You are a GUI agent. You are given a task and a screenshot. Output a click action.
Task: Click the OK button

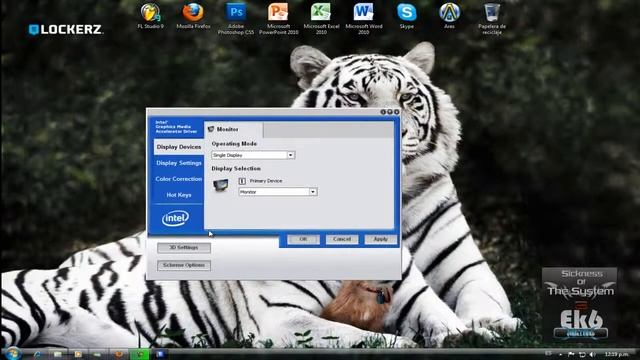click(303, 239)
